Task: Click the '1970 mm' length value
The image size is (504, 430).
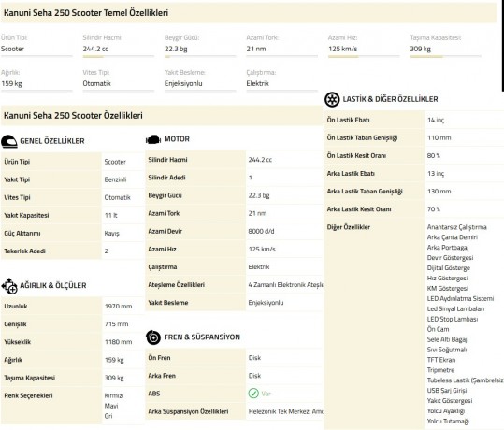Action: 118,307
